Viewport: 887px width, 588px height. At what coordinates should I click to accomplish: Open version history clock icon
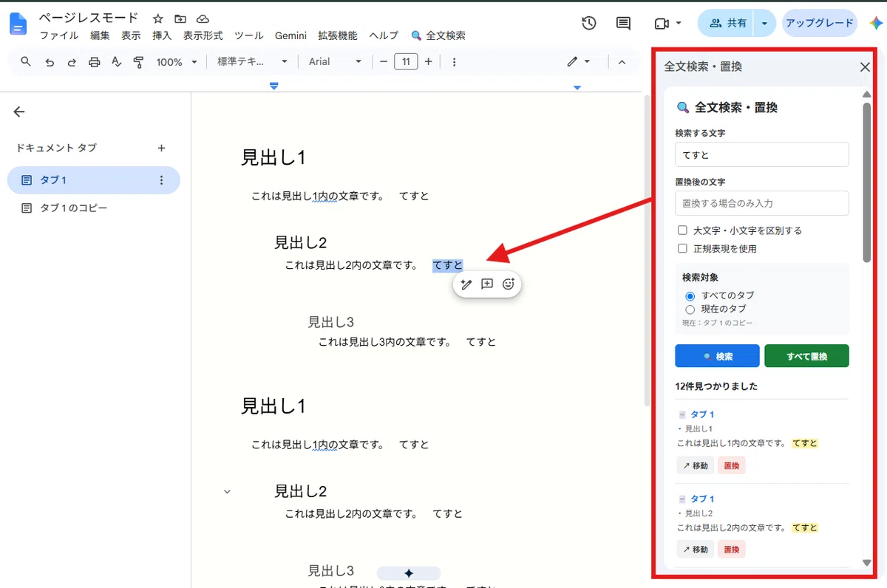[x=589, y=24]
